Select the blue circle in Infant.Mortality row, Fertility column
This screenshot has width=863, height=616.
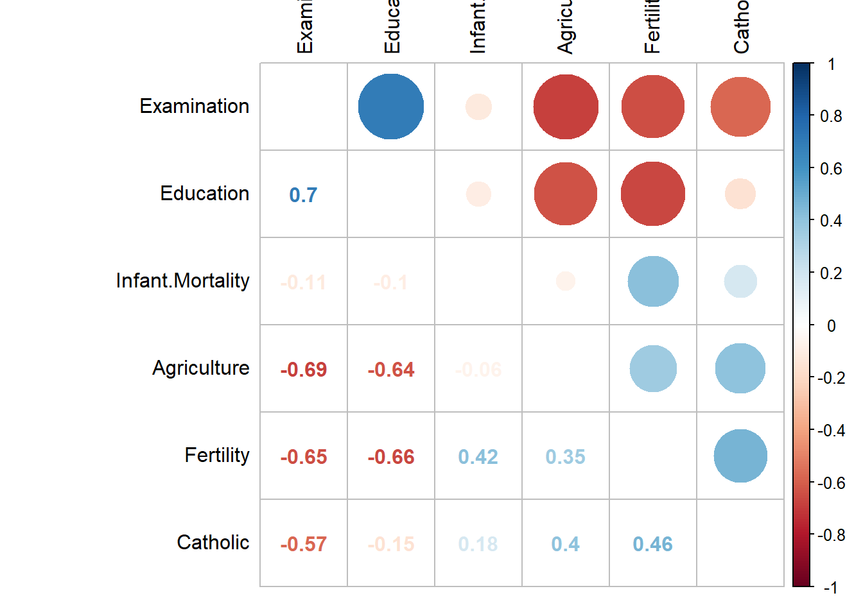653,281
